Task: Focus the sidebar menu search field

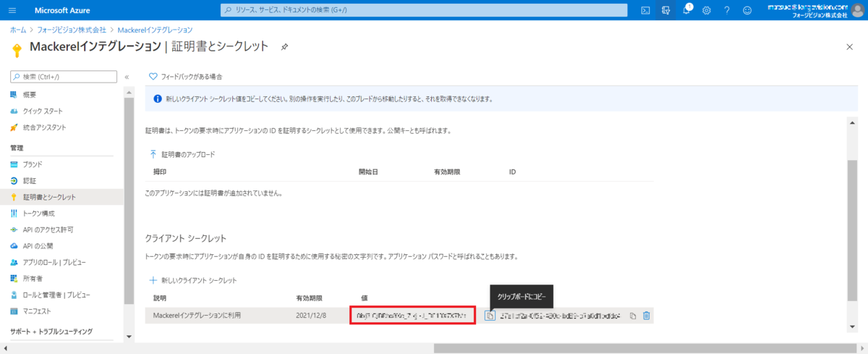Action: (64, 77)
